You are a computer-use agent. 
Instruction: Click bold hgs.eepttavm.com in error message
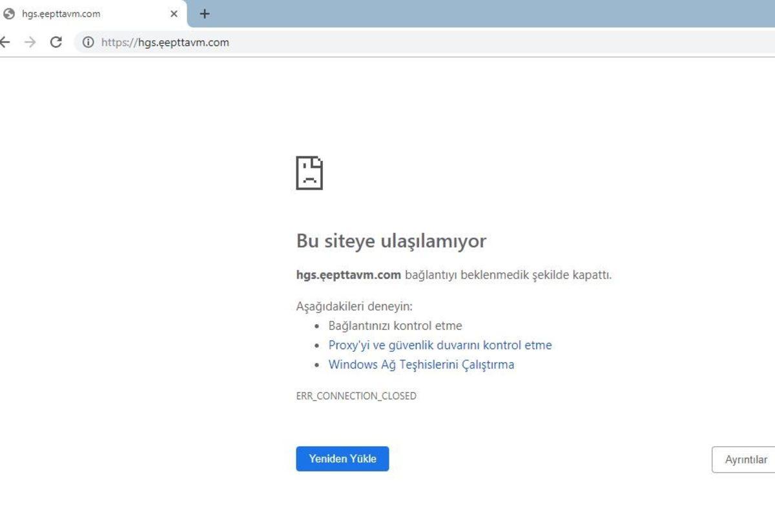point(349,275)
